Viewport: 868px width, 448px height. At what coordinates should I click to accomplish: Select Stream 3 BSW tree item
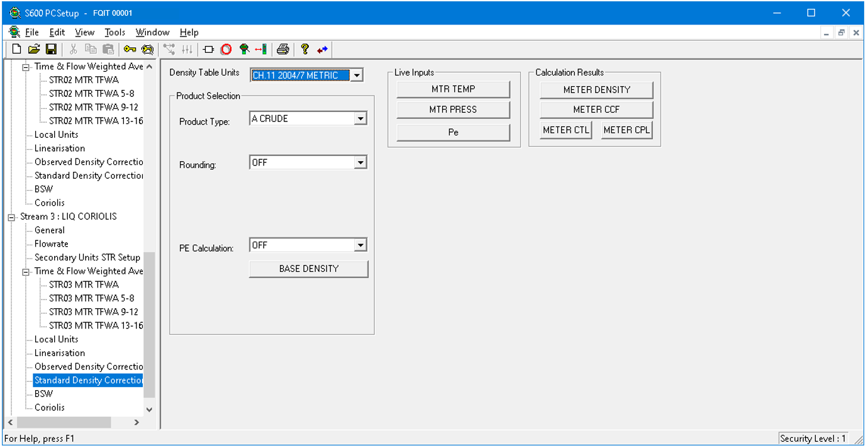[x=44, y=394]
